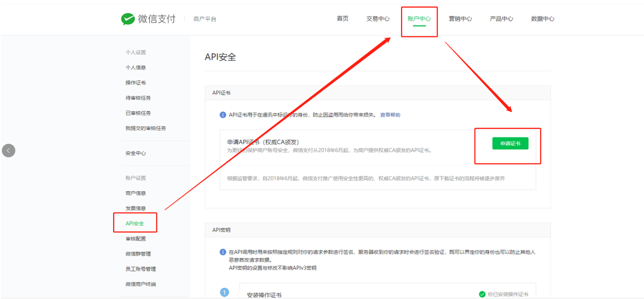Screen dimensions: 644x299
Task: Click the green check icon beside 你已安装操作证书
Action: pos(482,294)
